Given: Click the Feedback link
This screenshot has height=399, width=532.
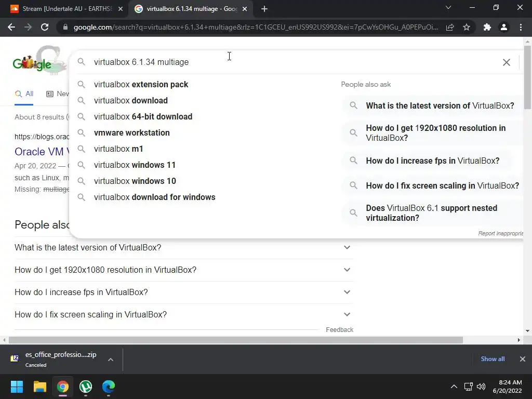Looking at the screenshot, I should [x=339, y=330].
